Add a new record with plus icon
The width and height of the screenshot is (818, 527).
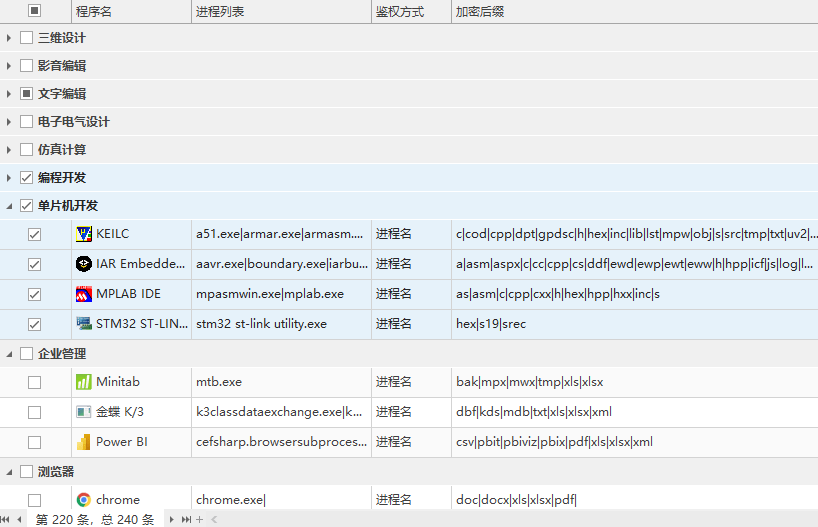coord(199,519)
